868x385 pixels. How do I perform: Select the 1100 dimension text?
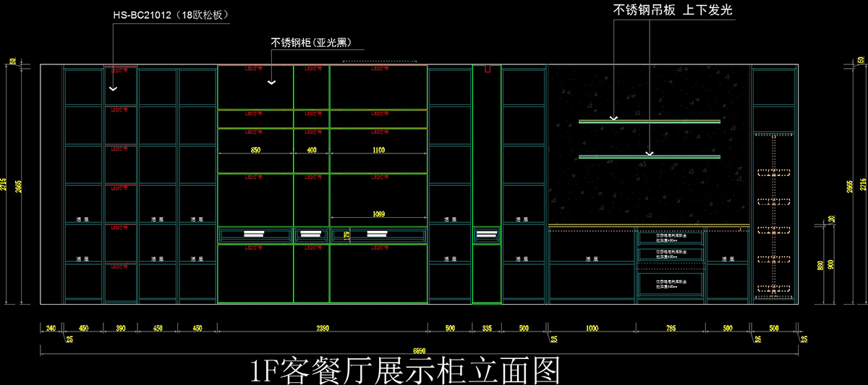point(378,150)
